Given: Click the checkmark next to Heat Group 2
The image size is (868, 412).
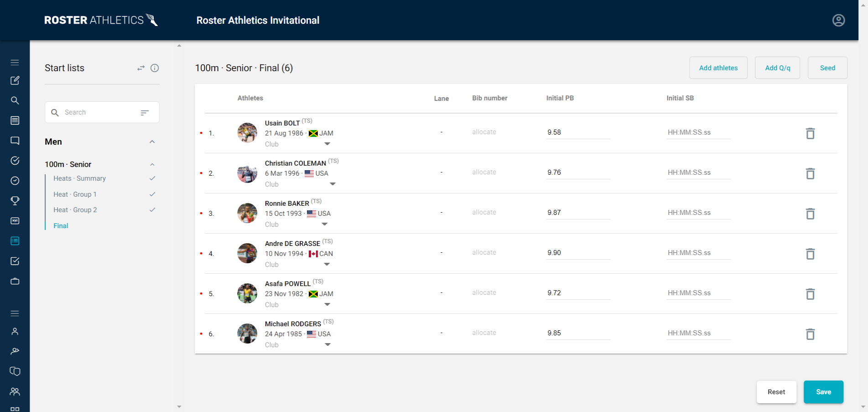Looking at the screenshot, I should tap(152, 209).
